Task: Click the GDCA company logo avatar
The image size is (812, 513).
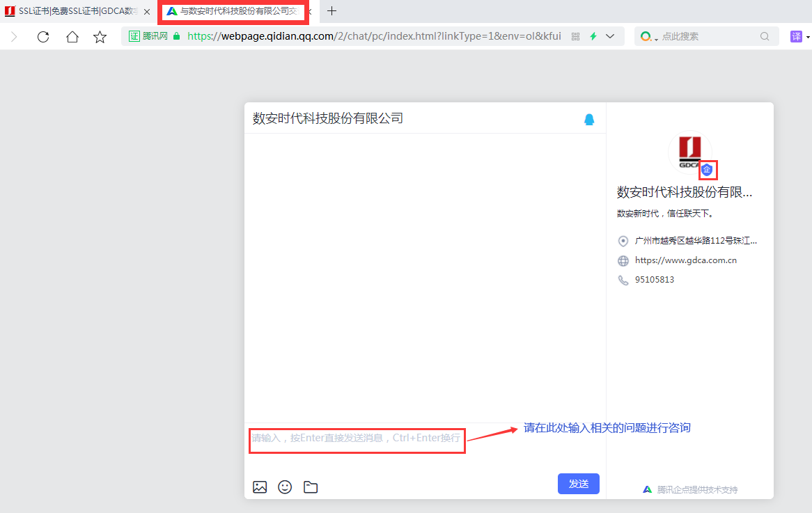Action: 690,152
